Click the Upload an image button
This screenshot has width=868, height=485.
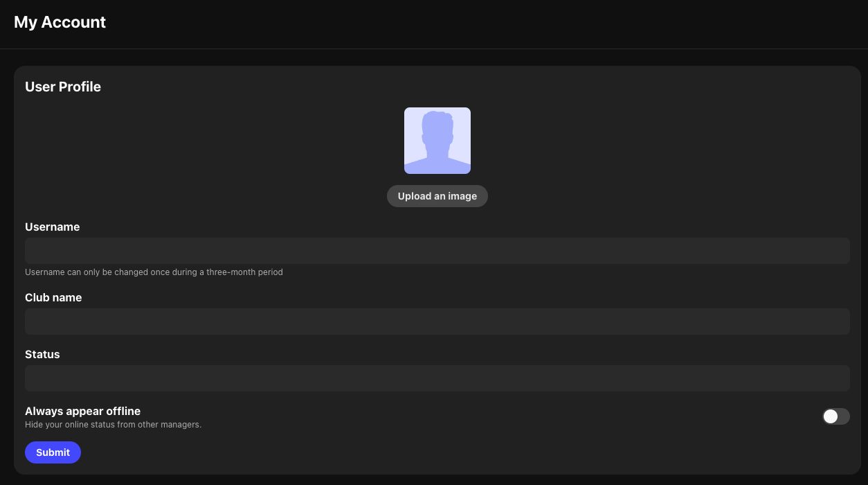tap(437, 196)
